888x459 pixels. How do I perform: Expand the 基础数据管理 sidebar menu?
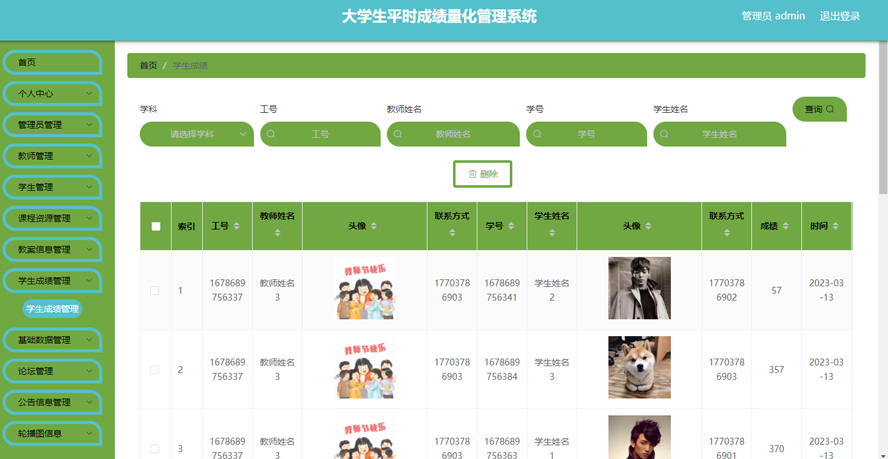point(52,340)
